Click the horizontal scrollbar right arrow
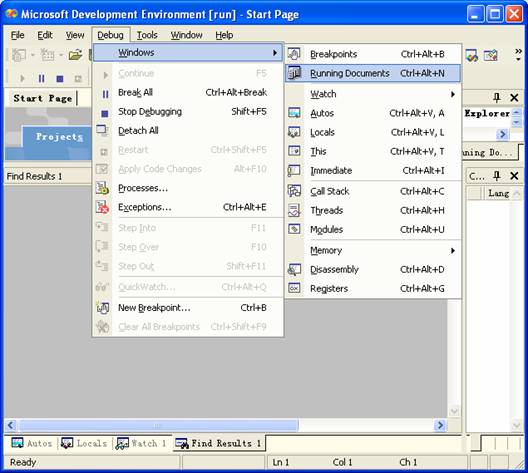 coord(440,425)
